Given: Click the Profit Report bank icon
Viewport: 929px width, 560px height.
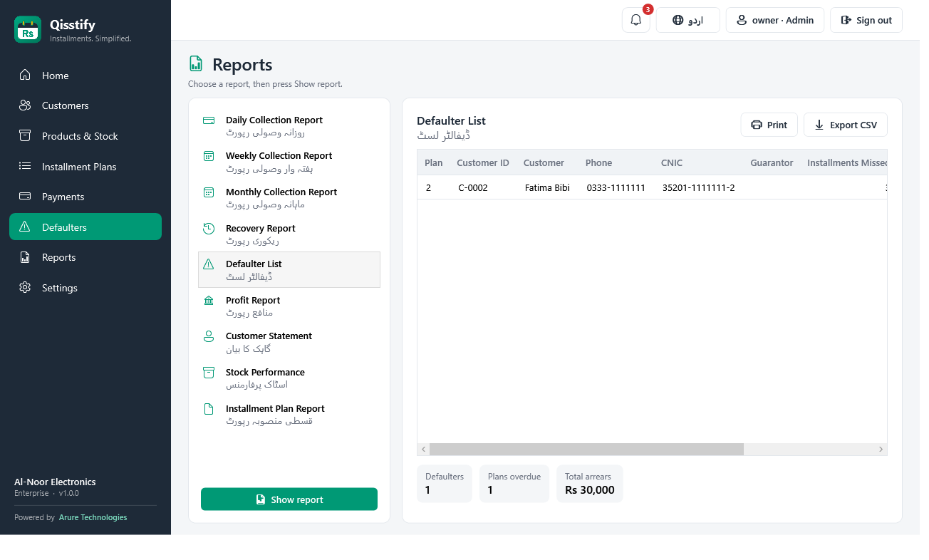Looking at the screenshot, I should 209,301.
